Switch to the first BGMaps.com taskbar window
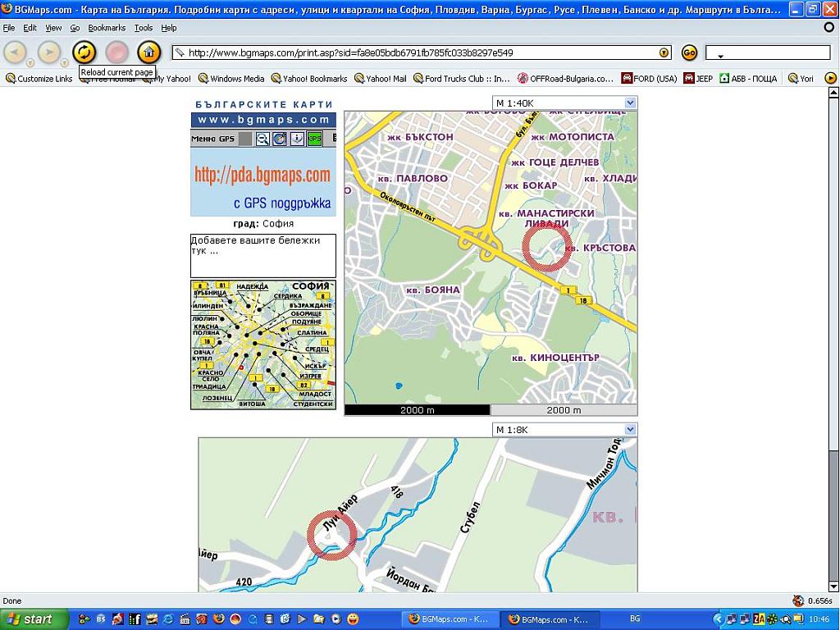Screen dimensions: 840x630 point(450,619)
